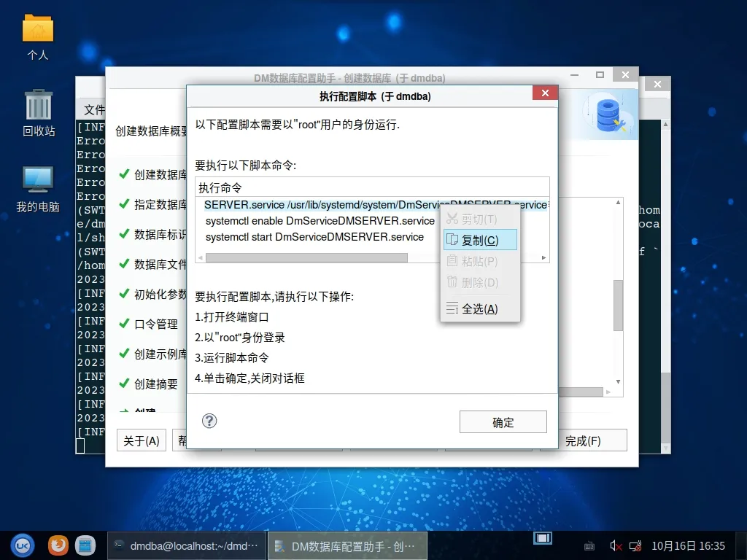Image resolution: width=747 pixels, height=560 pixels.
Task: Switch to dmdba terminal taskbar window
Action: 186,545
